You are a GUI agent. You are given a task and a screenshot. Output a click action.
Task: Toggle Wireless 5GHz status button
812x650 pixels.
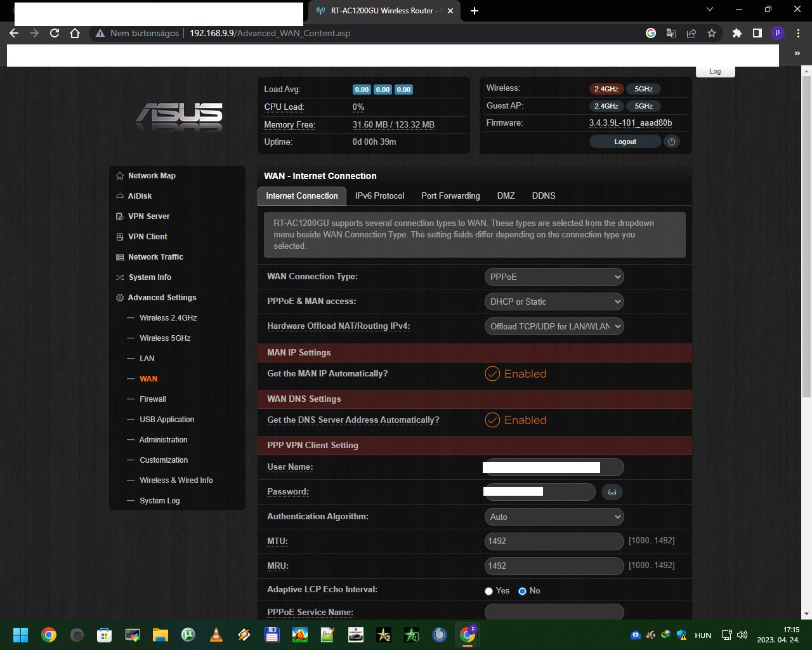coord(644,89)
